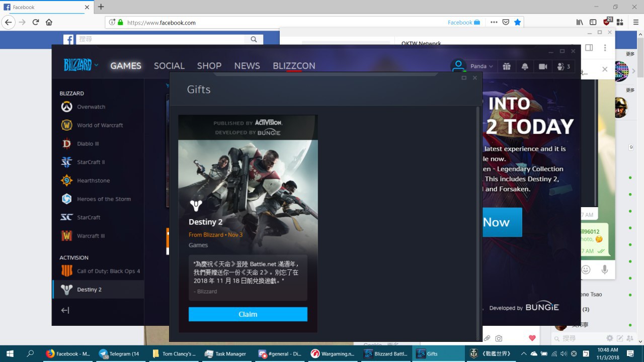This screenshot has height=362, width=644.
Task: Open the gifts icon in Blizzard header
Action: [507, 66]
